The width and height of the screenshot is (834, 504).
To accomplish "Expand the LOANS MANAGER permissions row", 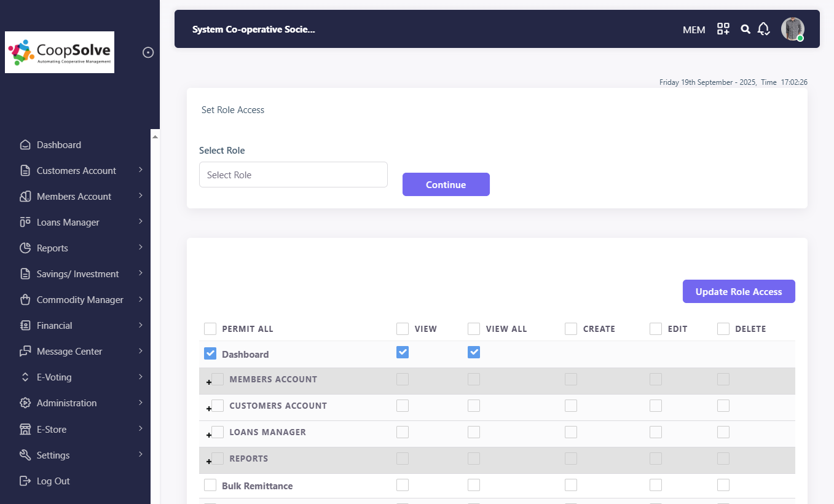I will [209, 435].
